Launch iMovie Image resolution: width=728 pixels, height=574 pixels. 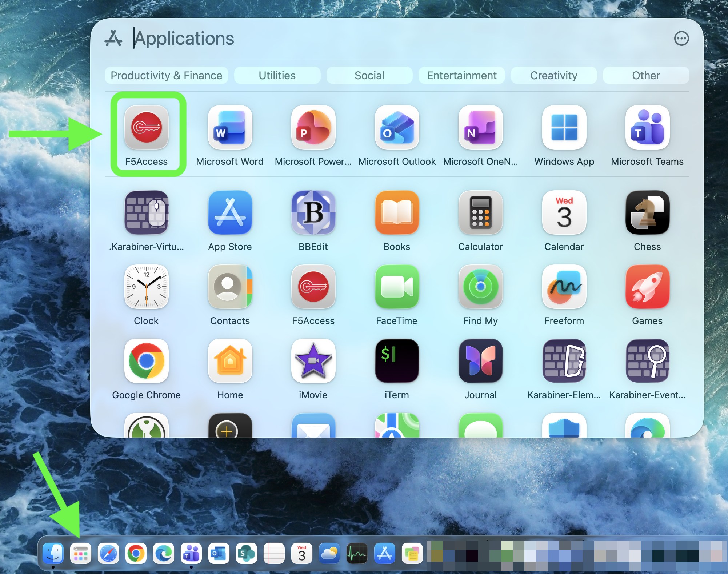[313, 361]
